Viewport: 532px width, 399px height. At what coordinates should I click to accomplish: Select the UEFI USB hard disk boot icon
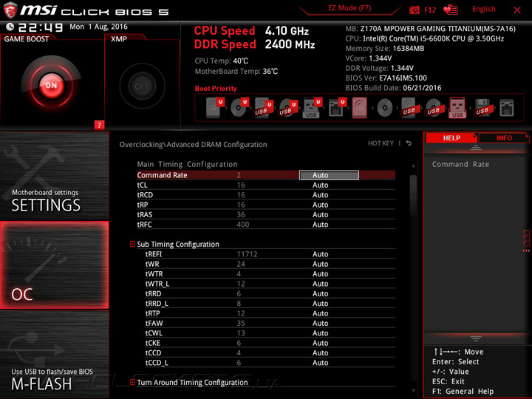[x=264, y=108]
